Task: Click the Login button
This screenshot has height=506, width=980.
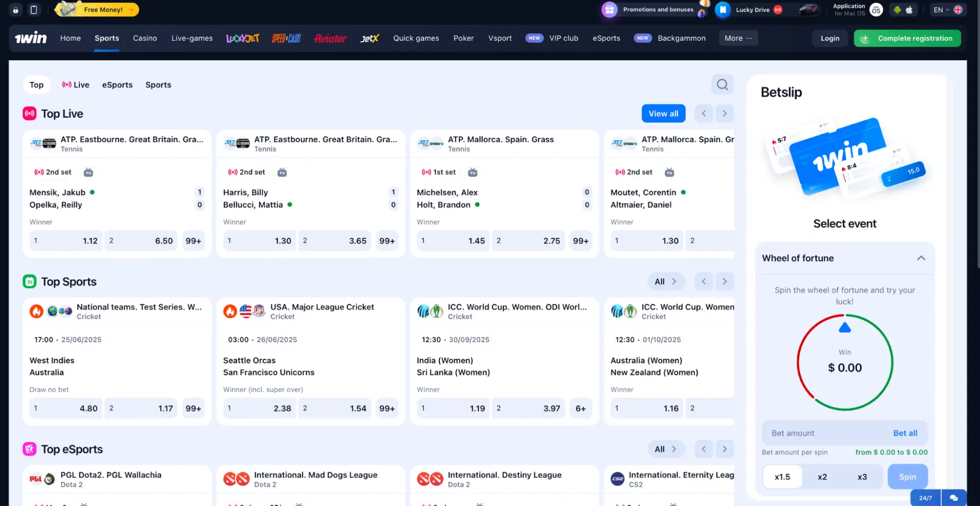Action: pos(830,38)
